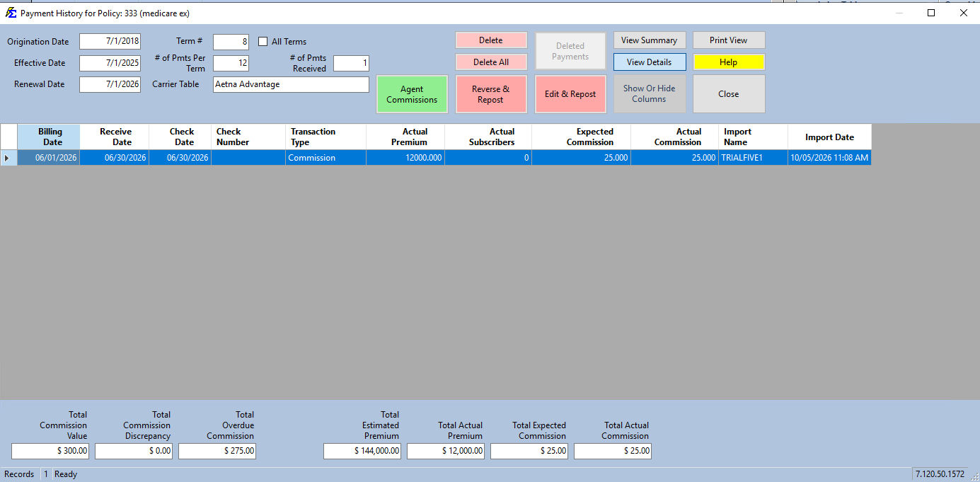
Task: Select import date cell 10/05/2026 11:08 AM
Action: 830,158
